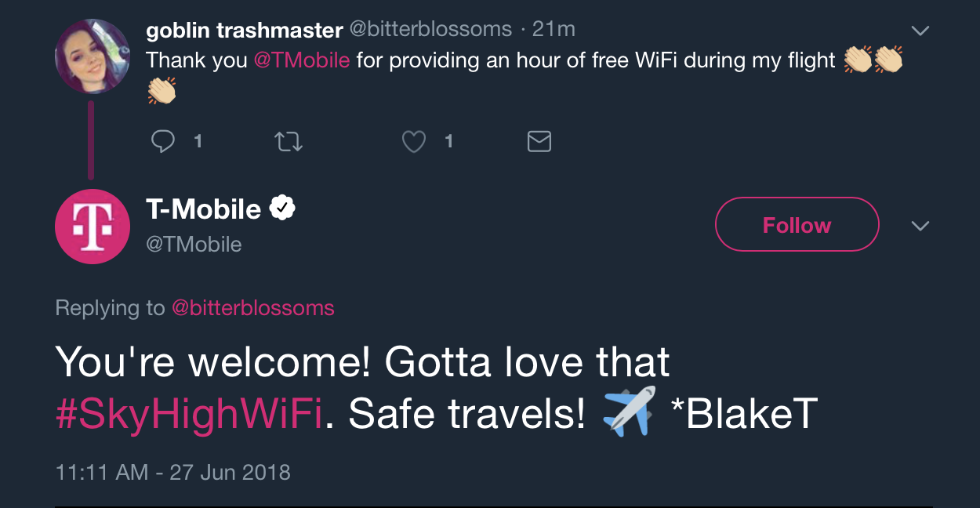
Task: Click the @TMobile handle under the name
Action: click(194, 245)
